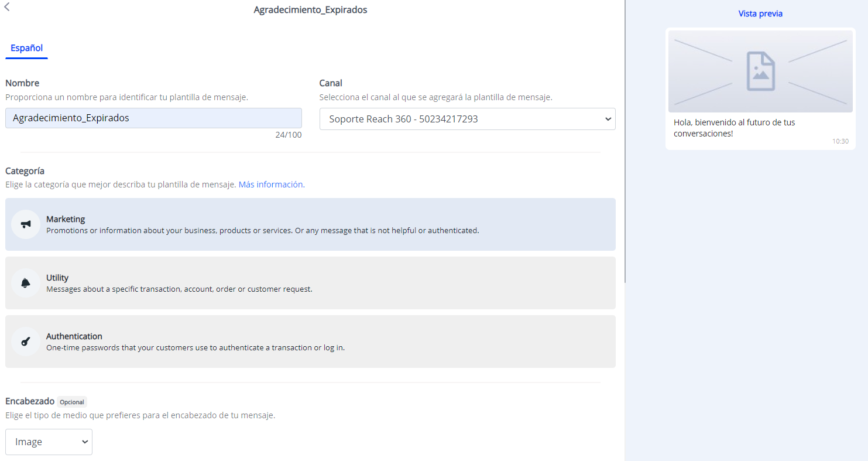Image resolution: width=868 pixels, height=461 pixels.
Task: Click the 10:30 timestamp in preview
Action: (x=840, y=141)
